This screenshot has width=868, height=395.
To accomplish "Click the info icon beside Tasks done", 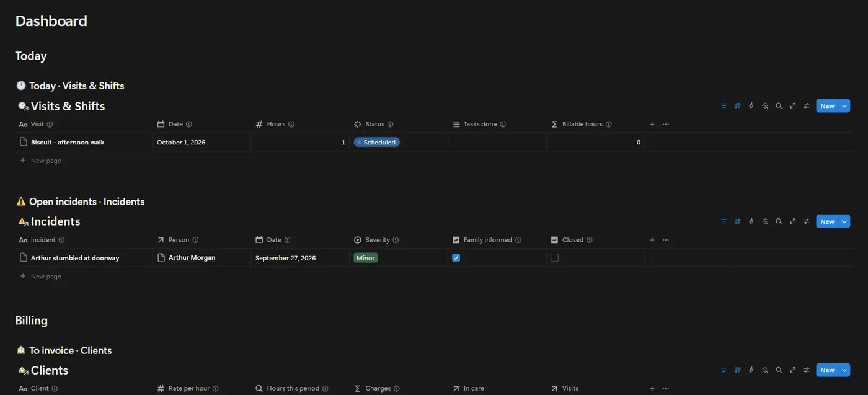I will (503, 124).
